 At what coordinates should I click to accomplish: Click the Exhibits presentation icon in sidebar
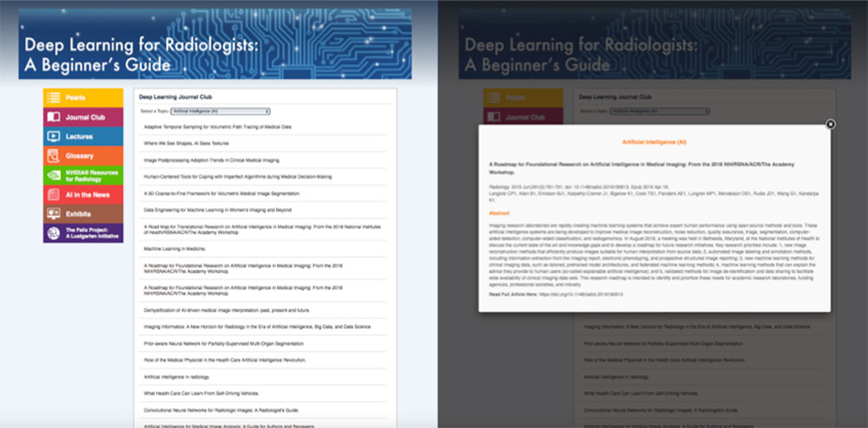coord(53,214)
